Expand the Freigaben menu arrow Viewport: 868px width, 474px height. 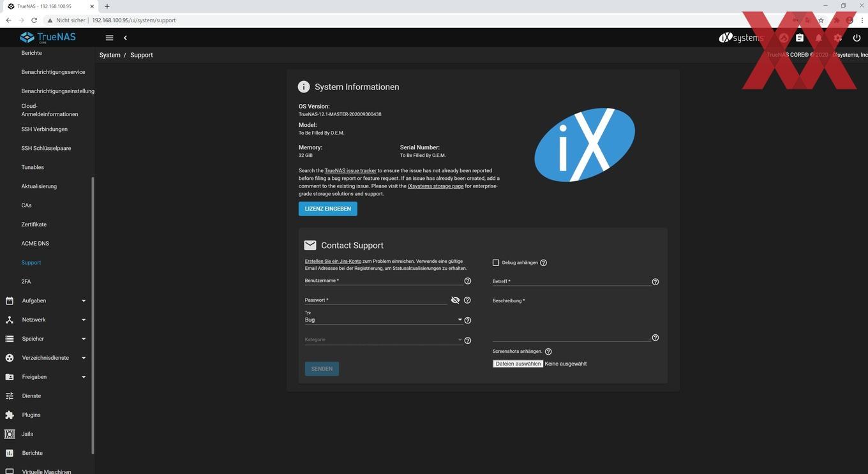tap(84, 377)
